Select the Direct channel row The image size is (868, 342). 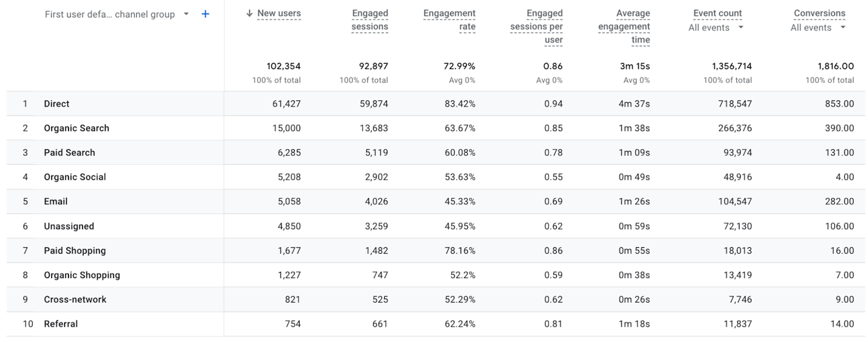tap(435, 104)
